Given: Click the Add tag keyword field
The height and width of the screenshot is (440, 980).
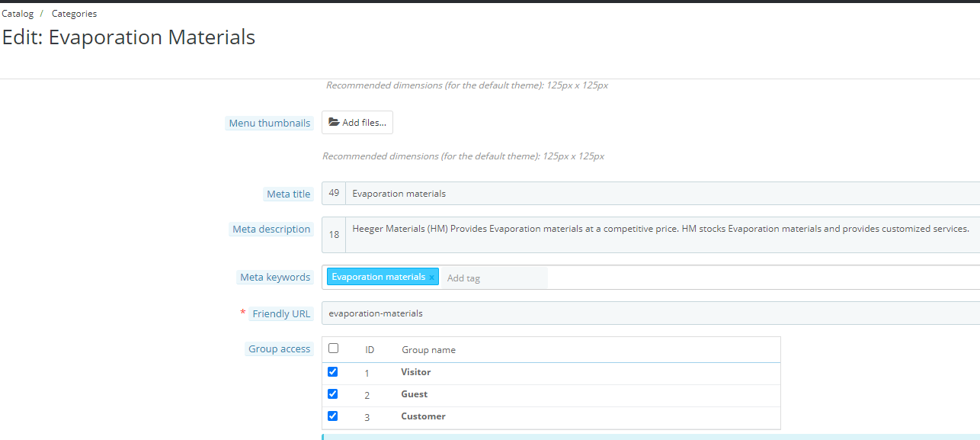Looking at the screenshot, I should [x=495, y=278].
